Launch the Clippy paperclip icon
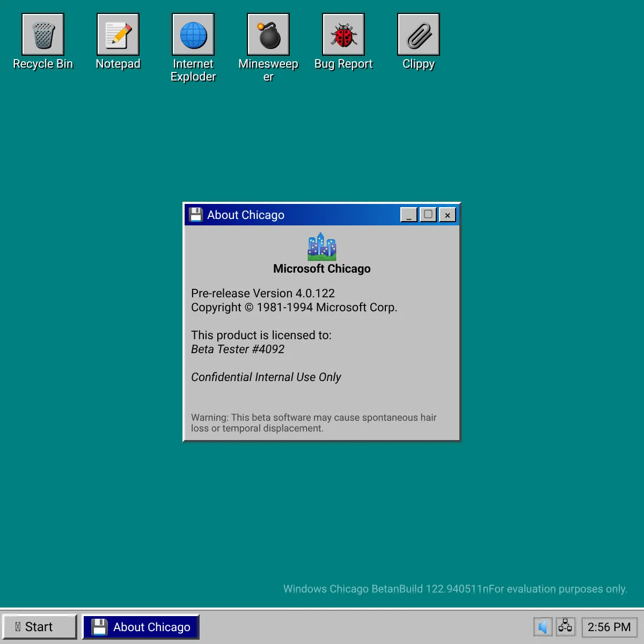This screenshot has width=644, height=644. coord(419,34)
